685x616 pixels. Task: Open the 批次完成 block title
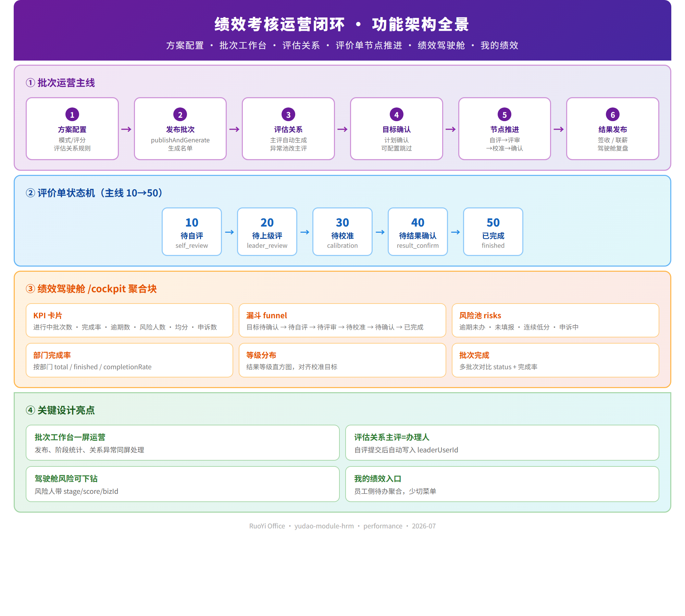pos(474,355)
